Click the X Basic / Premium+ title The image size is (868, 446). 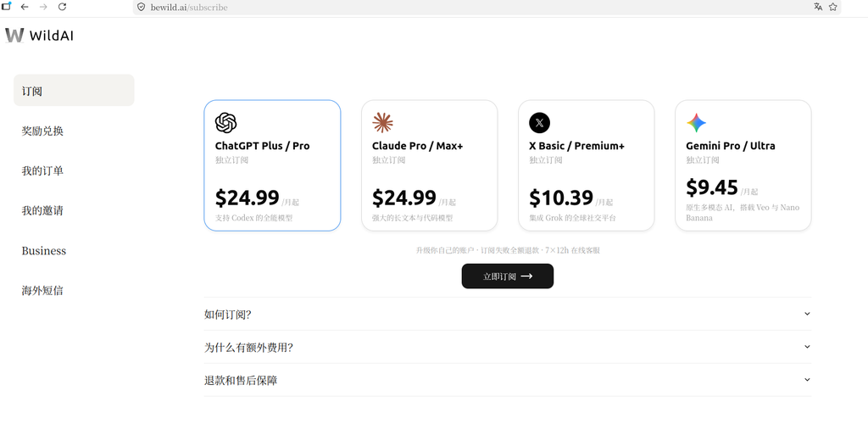tap(576, 147)
